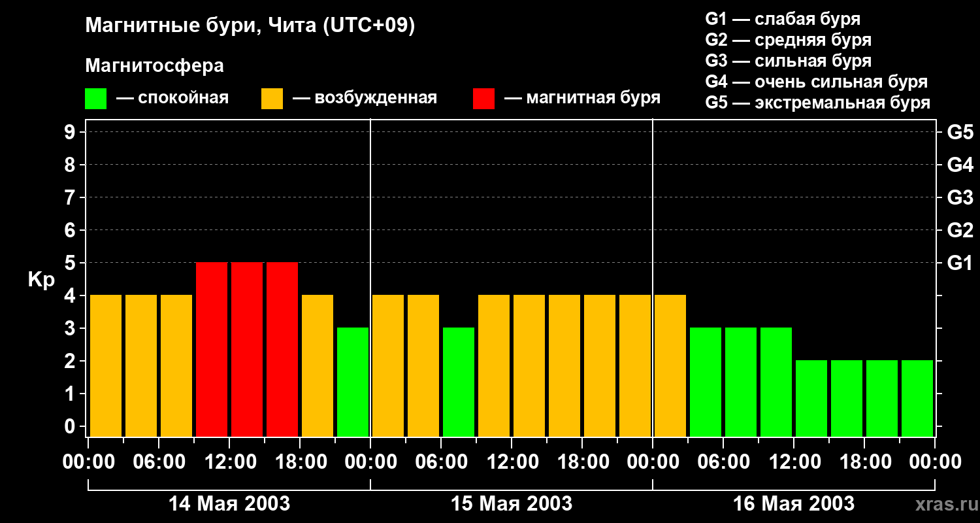This screenshot has width=980, height=523.
Task: Click the '06:00' time label of 16 May
Action: (723, 462)
